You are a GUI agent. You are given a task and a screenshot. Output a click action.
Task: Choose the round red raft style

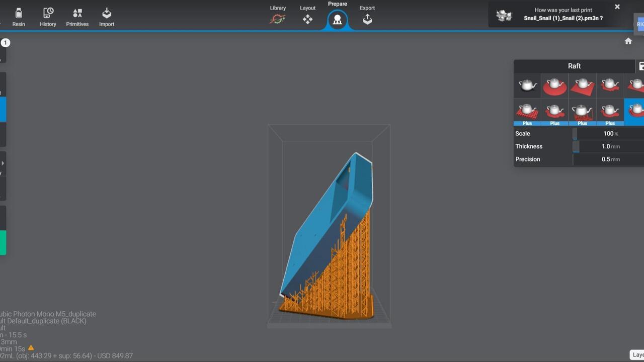[x=554, y=85]
